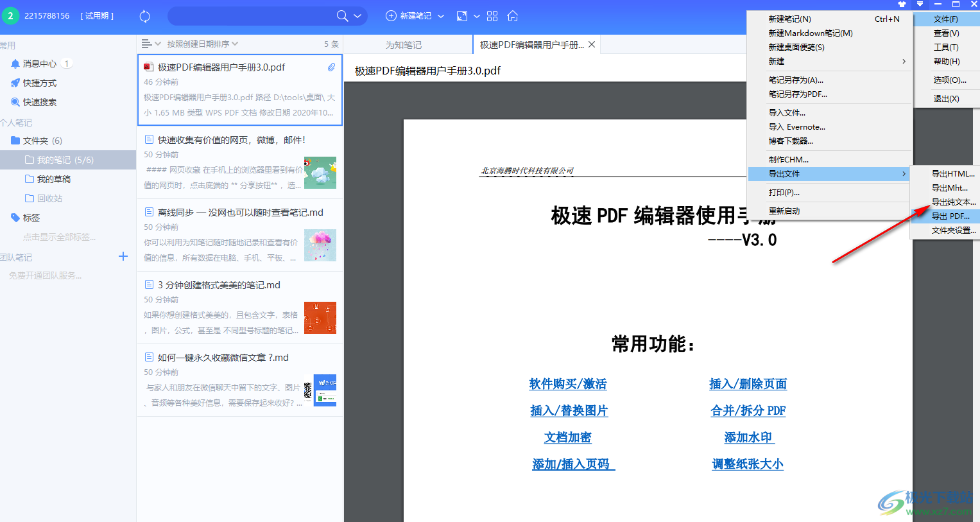
Task: Click the skin shirt icon in title bar
Action: click(x=902, y=4)
